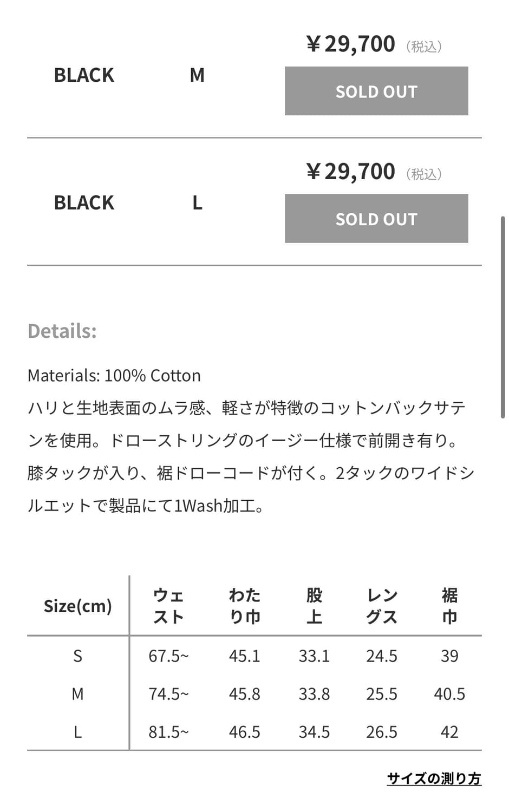Click the S row label in size table
509x812 pixels.
pyautogui.click(x=77, y=656)
